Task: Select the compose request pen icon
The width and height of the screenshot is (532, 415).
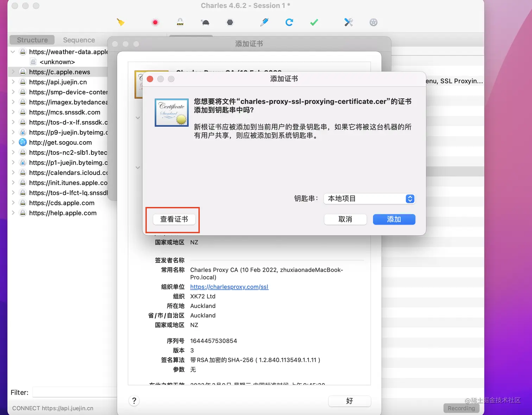Action: pyautogui.click(x=265, y=22)
